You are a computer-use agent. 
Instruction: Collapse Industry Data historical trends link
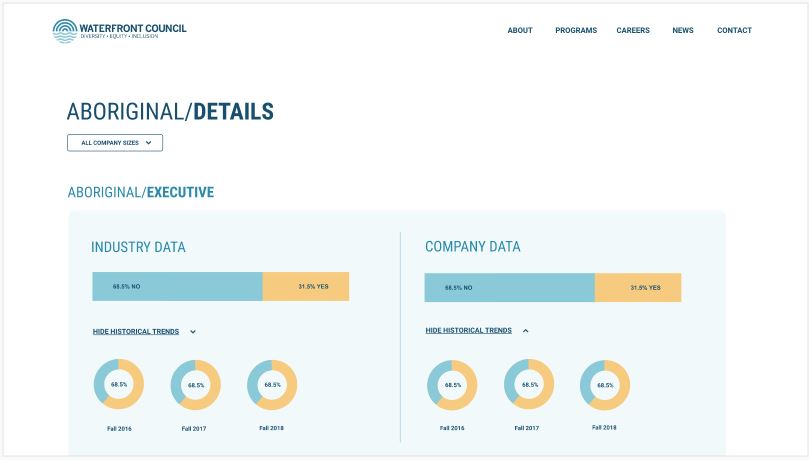[x=136, y=331]
